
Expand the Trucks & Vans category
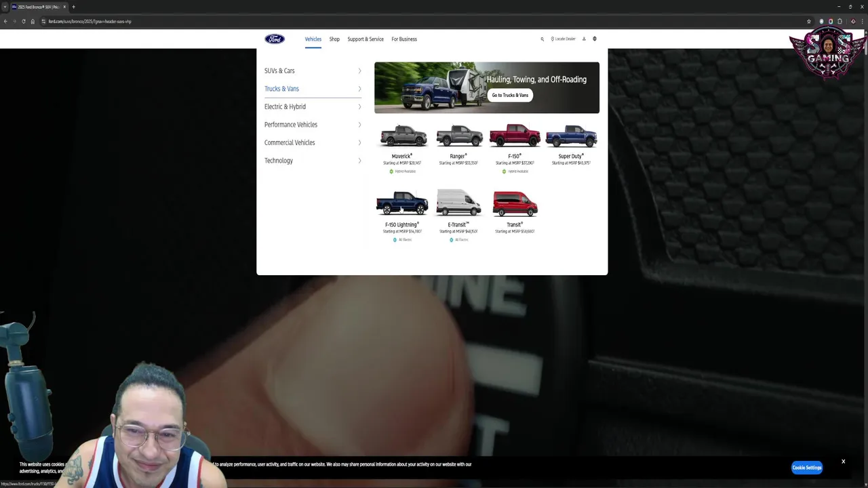[x=313, y=89]
